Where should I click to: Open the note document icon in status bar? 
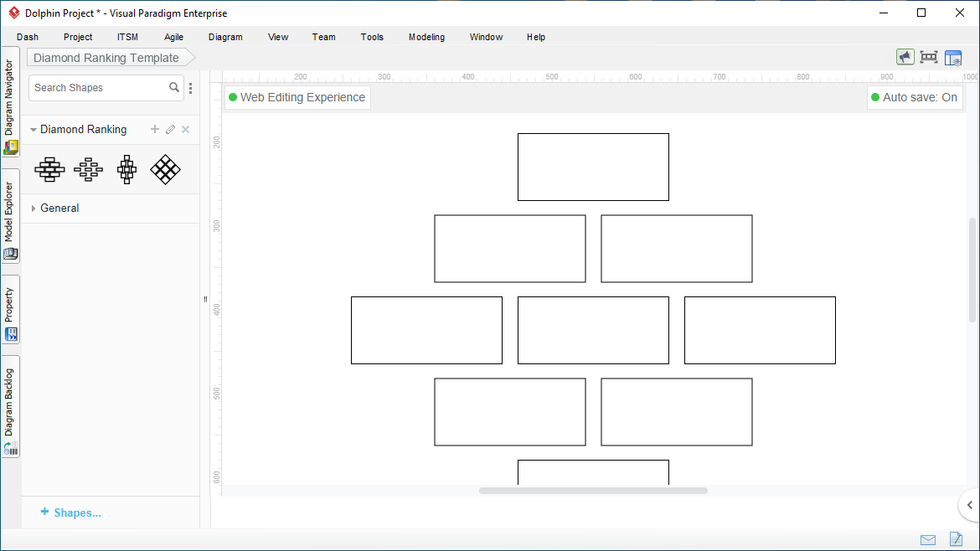pos(956,538)
